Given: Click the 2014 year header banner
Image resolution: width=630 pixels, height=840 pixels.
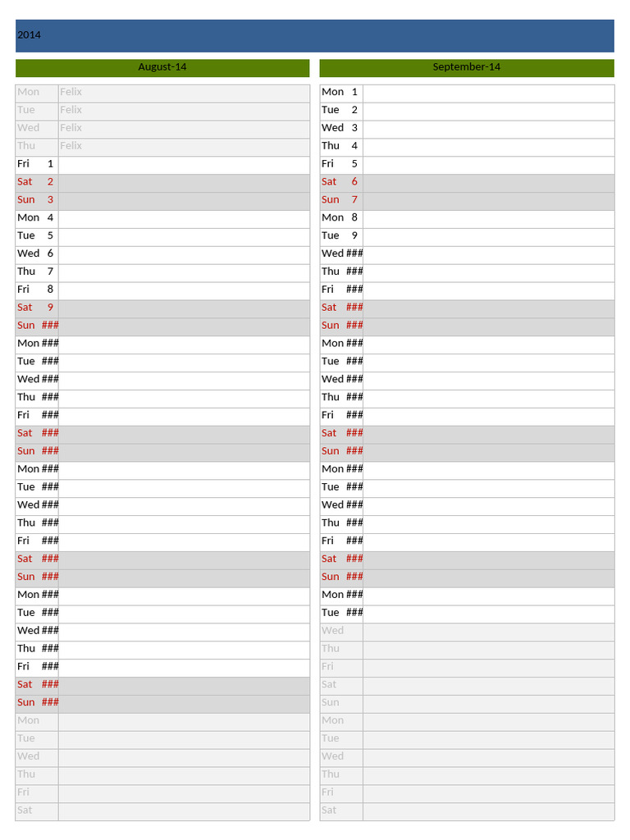Looking at the screenshot, I should (x=314, y=35).
